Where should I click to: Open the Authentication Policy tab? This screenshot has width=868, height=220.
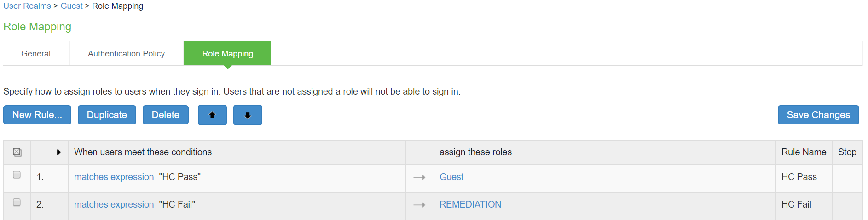126,54
